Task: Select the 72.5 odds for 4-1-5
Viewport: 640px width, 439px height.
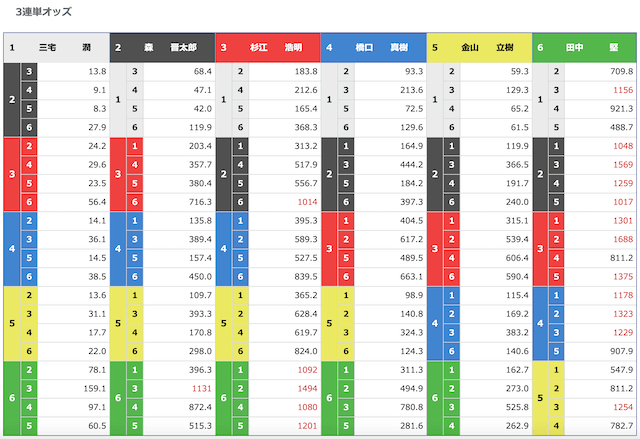Action: (414, 109)
